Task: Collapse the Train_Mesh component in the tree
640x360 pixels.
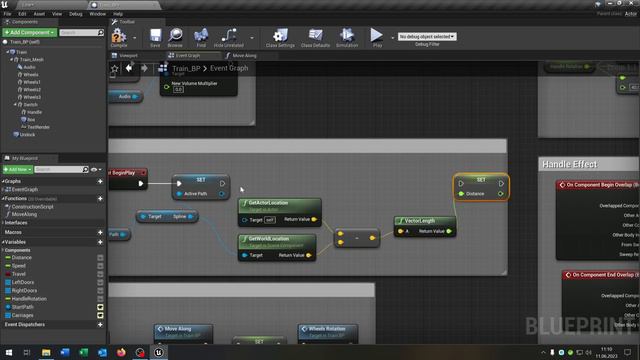Action: pyautogui.click(x=11, y=59)
